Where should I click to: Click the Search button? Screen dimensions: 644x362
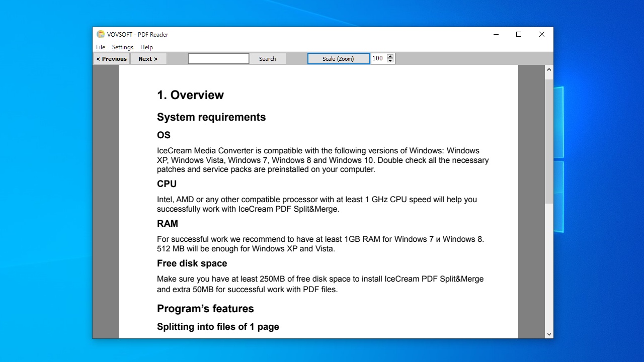click(268, 59)
